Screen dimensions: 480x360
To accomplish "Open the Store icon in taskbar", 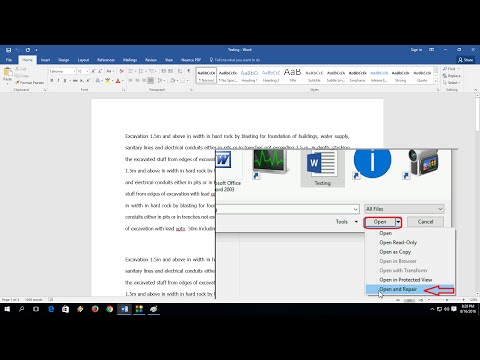I will pos(66,309).
